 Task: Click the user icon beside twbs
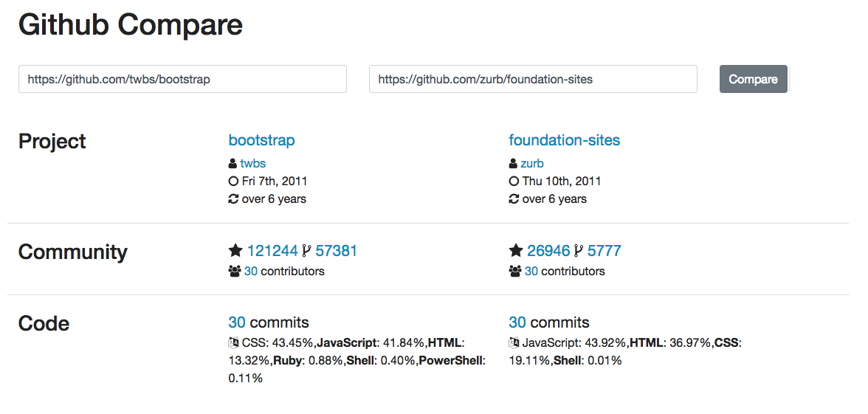coord(232,163)
